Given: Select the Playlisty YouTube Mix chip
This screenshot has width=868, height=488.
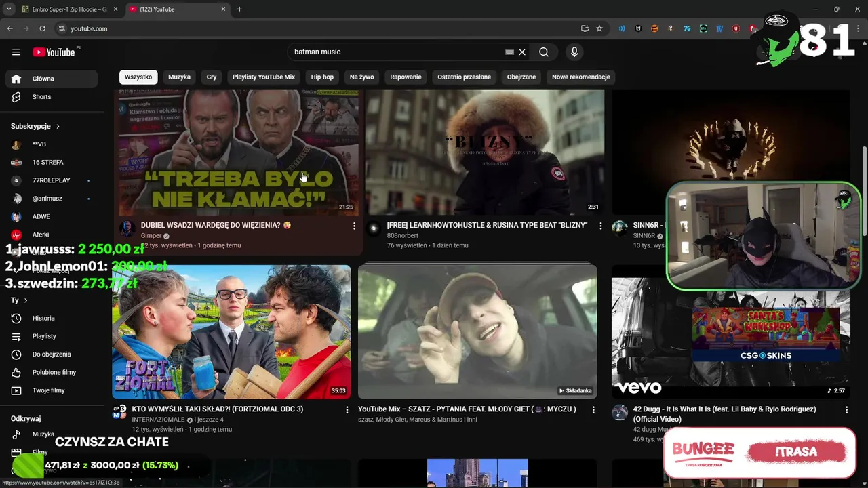Looking at the screenshot, I should tap(264, 77).
